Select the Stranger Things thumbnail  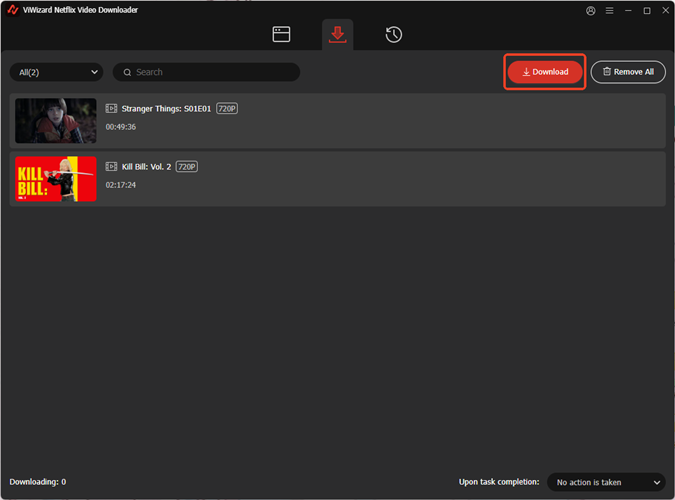click(56, 121)
